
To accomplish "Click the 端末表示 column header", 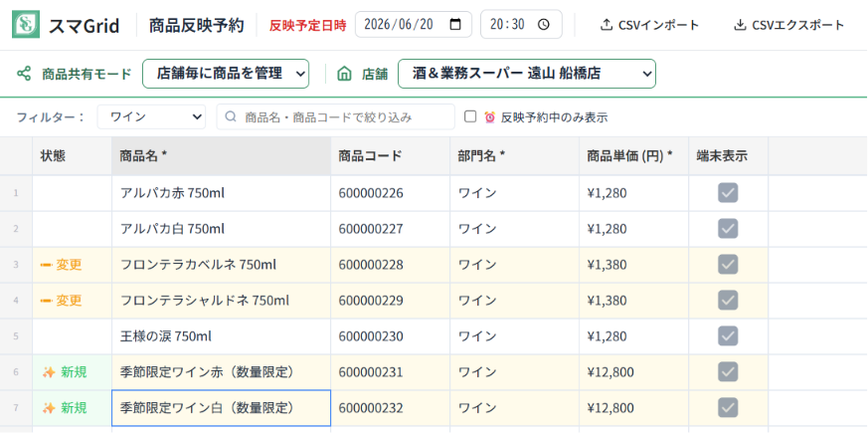I will 728,156.
